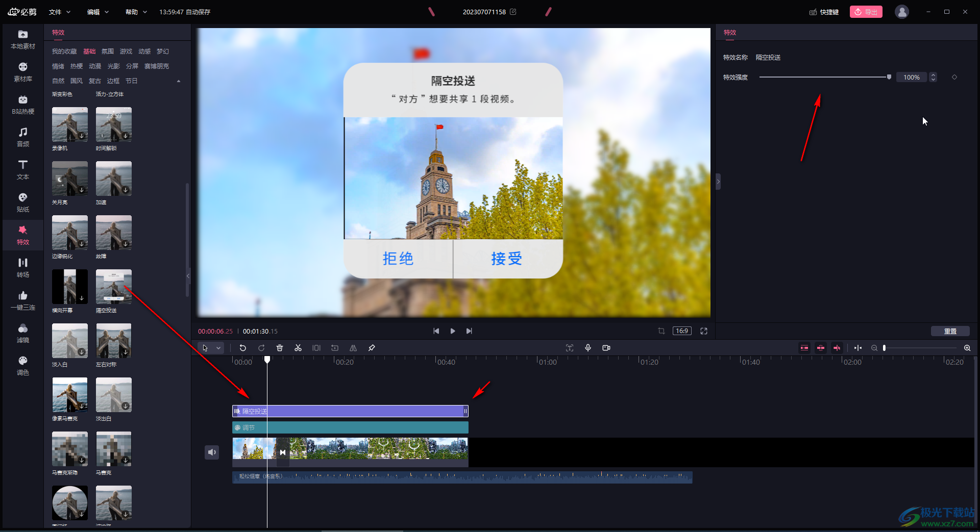This screenshot has width=980, height=532.
Task: Click the mirror flip icon in toolbar
Action: pos(353,348)
